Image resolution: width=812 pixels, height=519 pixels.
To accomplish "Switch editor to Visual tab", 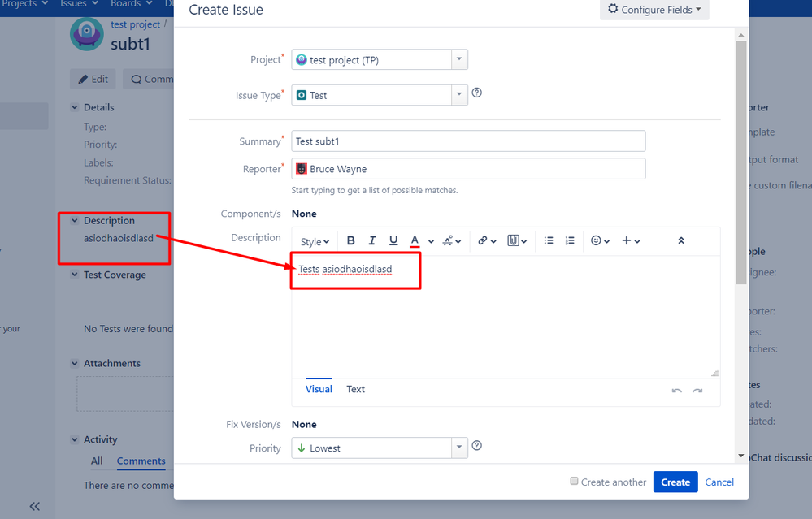I will [x=319, y=389].
